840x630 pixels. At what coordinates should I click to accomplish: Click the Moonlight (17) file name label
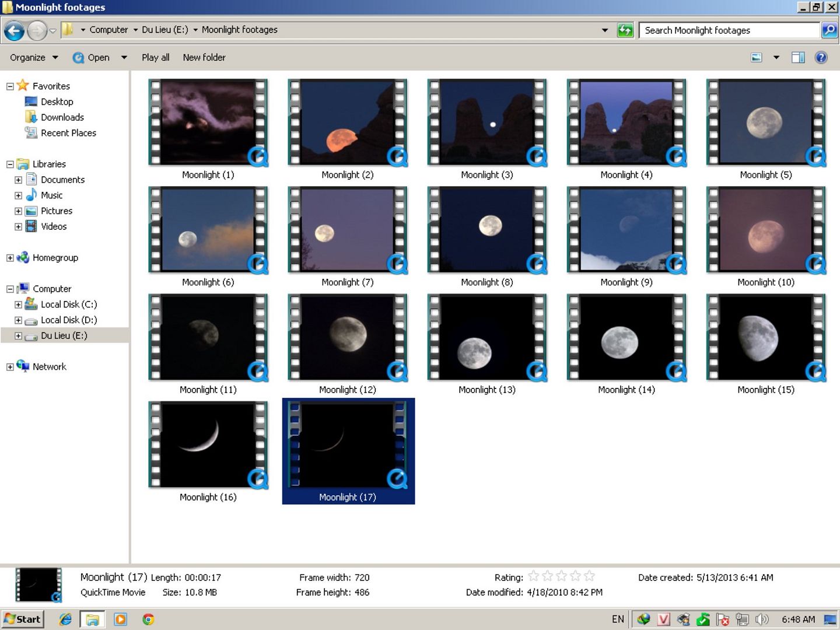(348, 497)
